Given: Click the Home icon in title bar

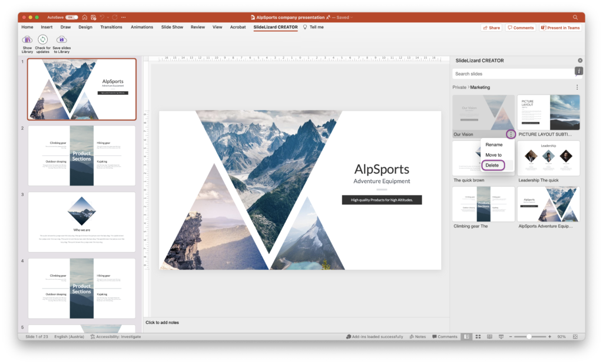Looking at the screenshot, I should click(x=85, y=17).
